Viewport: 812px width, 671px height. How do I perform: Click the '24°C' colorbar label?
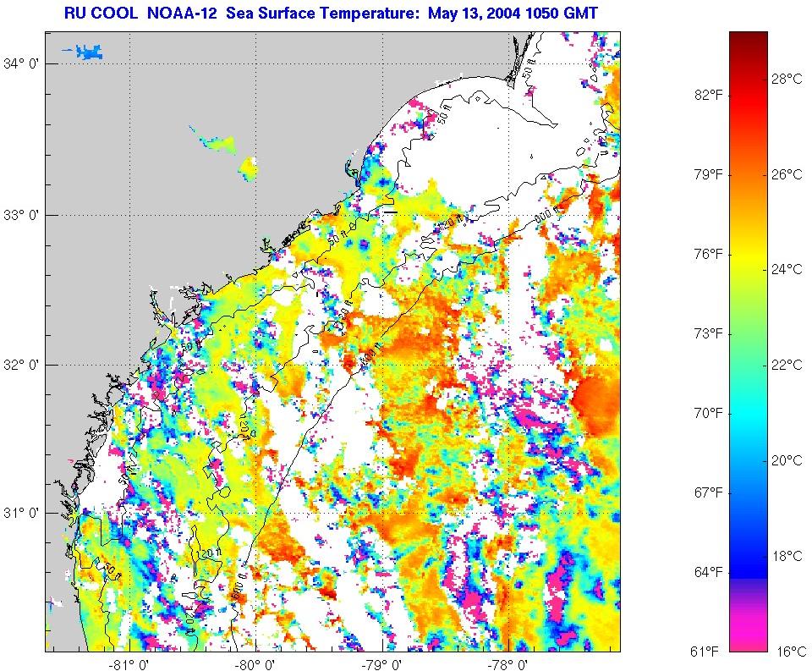click(787, 270)
